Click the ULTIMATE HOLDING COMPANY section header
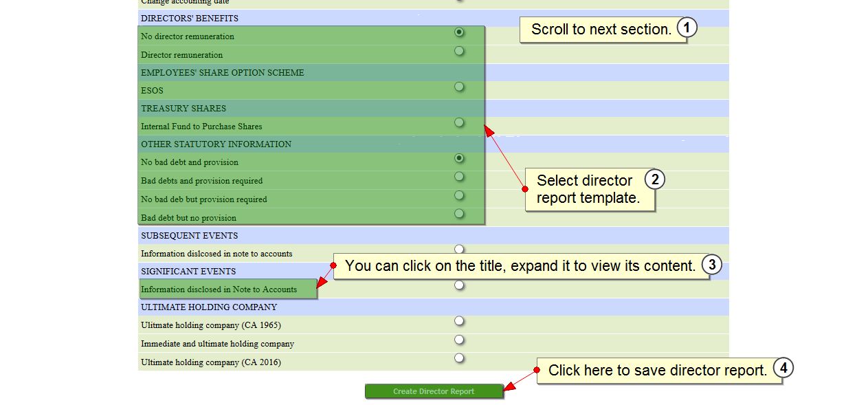Viewport: 868px width, 405px height. (x=209, y=307)
